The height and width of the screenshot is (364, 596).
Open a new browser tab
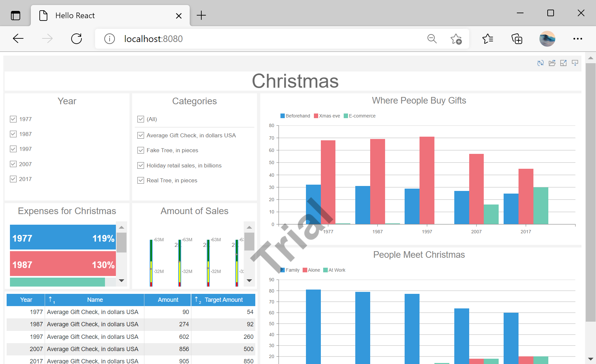(201, 15)
